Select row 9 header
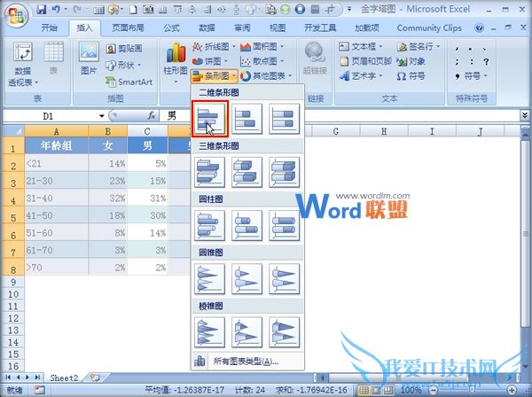The height and width of the screenshot is (397, 532). coord(13,282)
